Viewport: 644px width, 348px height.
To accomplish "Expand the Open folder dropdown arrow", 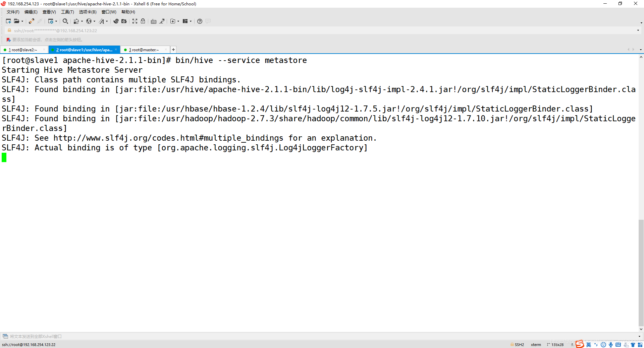I will click(x=22, y=21).
